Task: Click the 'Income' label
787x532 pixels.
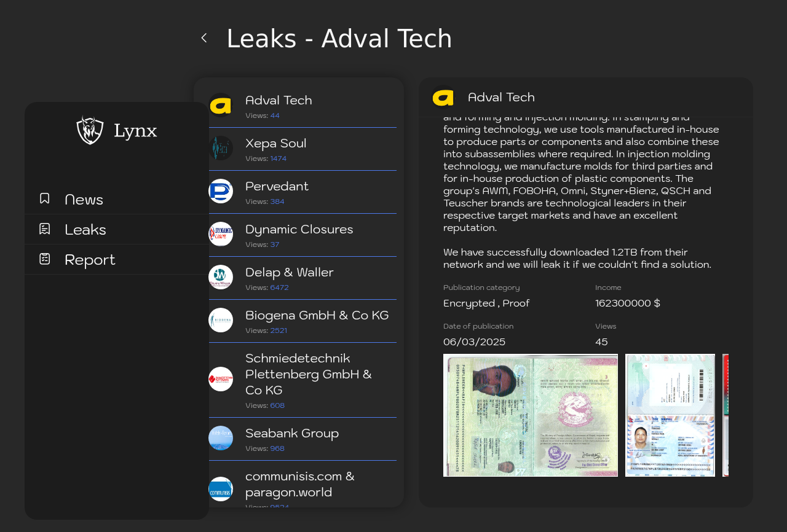Action: pyautogui.click(x=608, y=288)
